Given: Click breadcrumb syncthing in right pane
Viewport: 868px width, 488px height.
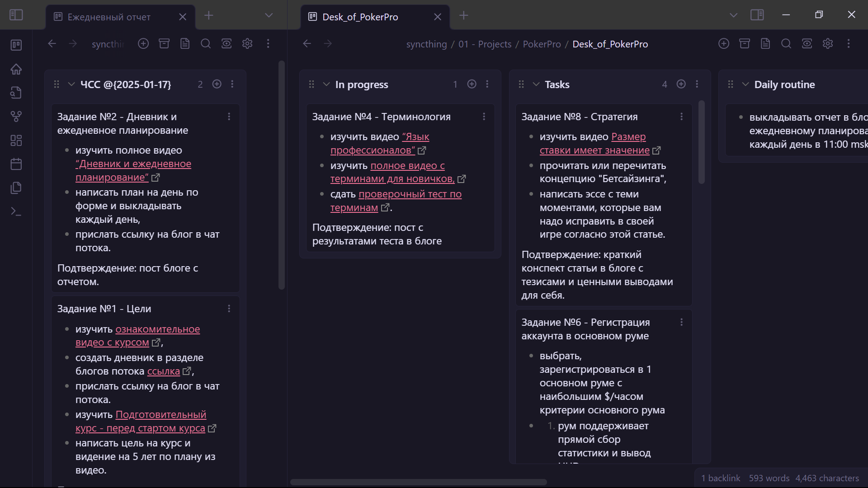Looking at the screenshot, I should point(426,44).
